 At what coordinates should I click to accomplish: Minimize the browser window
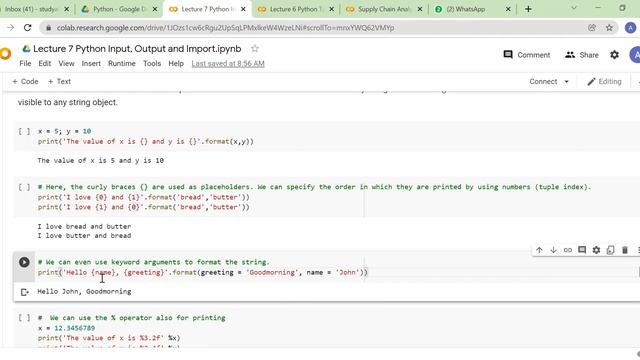pos(598,8)
